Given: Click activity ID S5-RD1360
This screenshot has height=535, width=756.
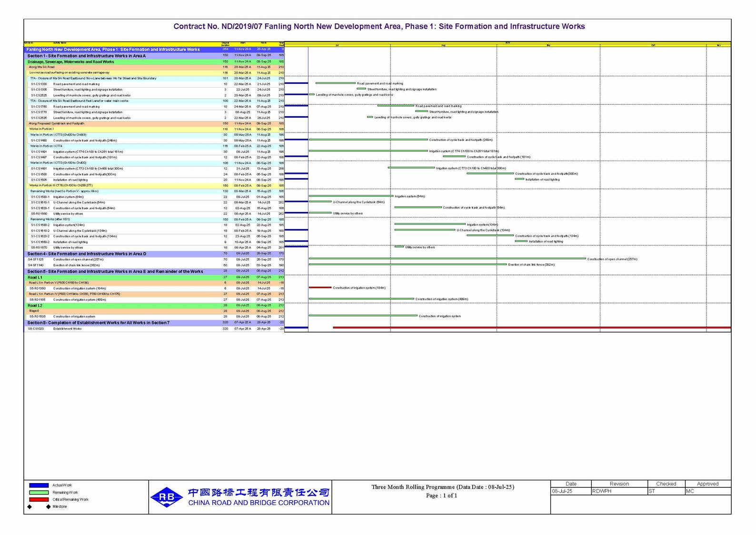Looking at the screenshot, I should coord(38,289).
